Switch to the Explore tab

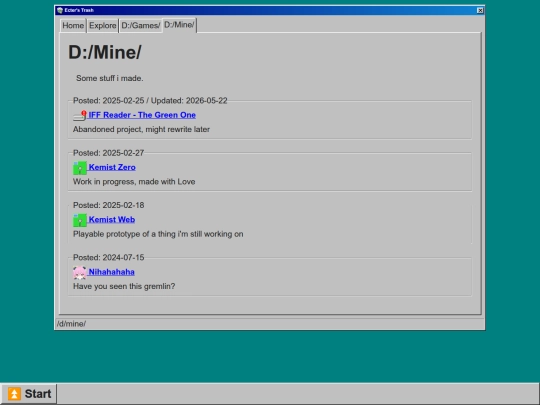[103, 26]
